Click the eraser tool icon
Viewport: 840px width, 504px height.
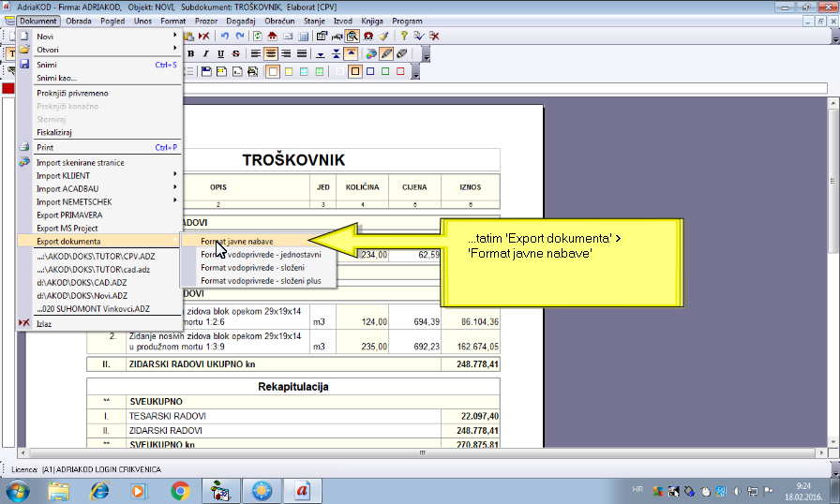tap(402, 53)
